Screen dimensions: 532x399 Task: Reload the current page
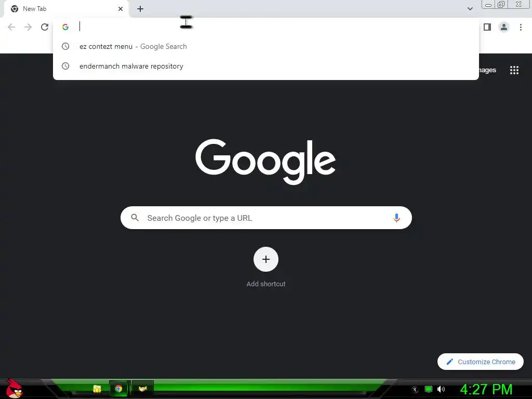point(45,27)
